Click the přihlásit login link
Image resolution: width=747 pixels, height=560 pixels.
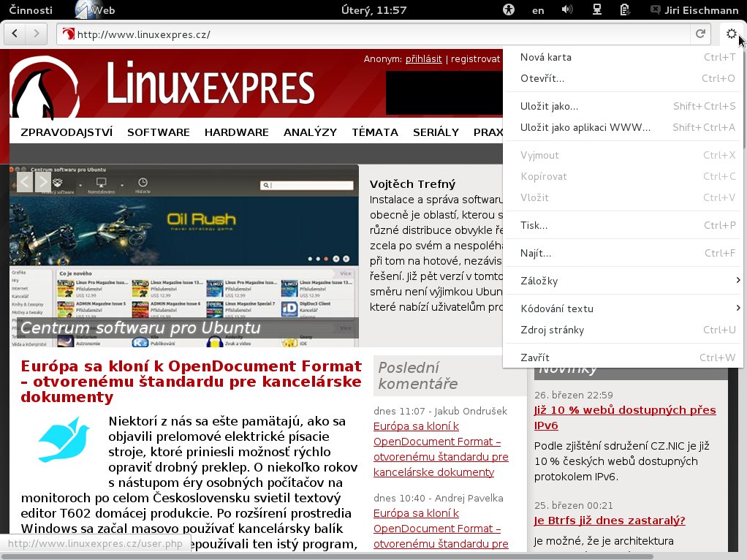(x=423, y=58)
